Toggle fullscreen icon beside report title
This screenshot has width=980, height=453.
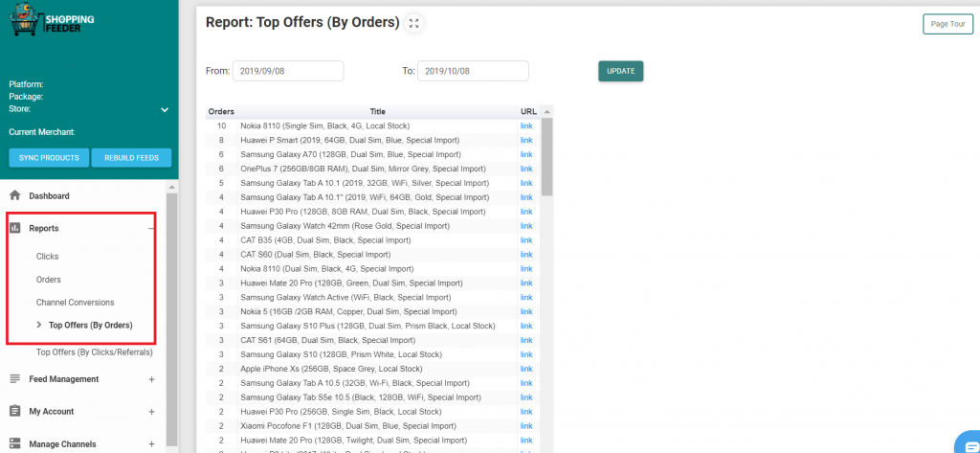(x=413, y=23)
